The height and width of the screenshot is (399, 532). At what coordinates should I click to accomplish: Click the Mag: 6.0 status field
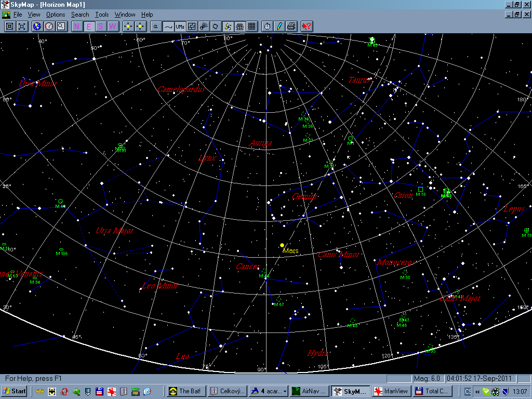tap(428, 378)
